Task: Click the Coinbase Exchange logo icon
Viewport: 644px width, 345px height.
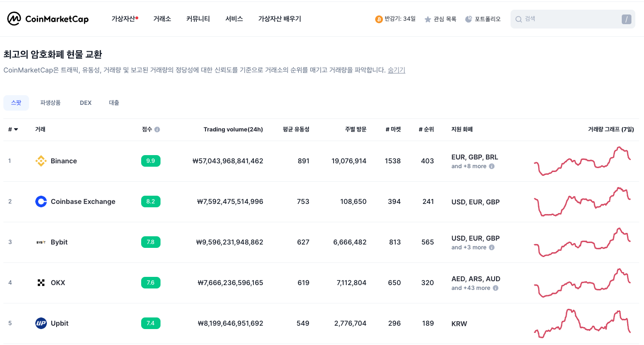Action: tap(41, 201)
